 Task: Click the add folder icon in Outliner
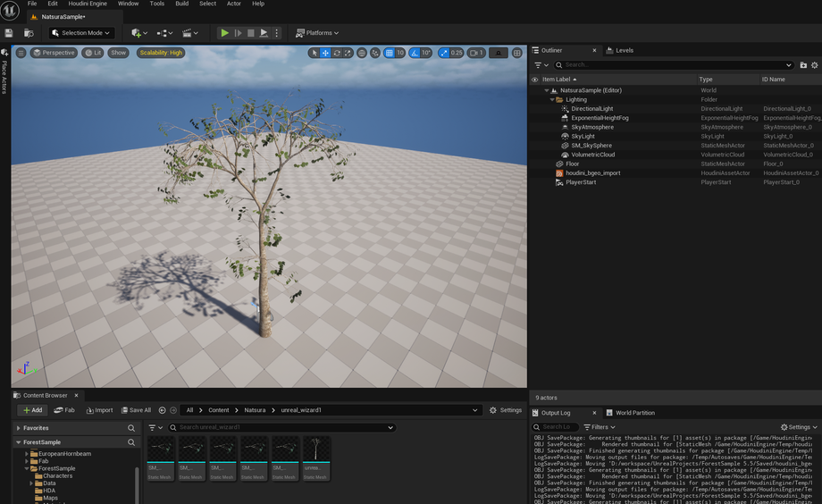click(803, 65)
